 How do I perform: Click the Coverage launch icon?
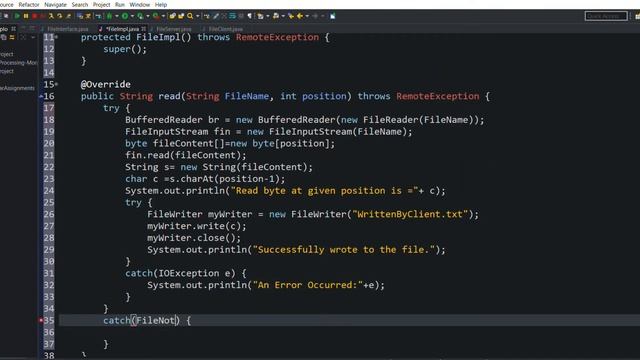click(140, 16)
